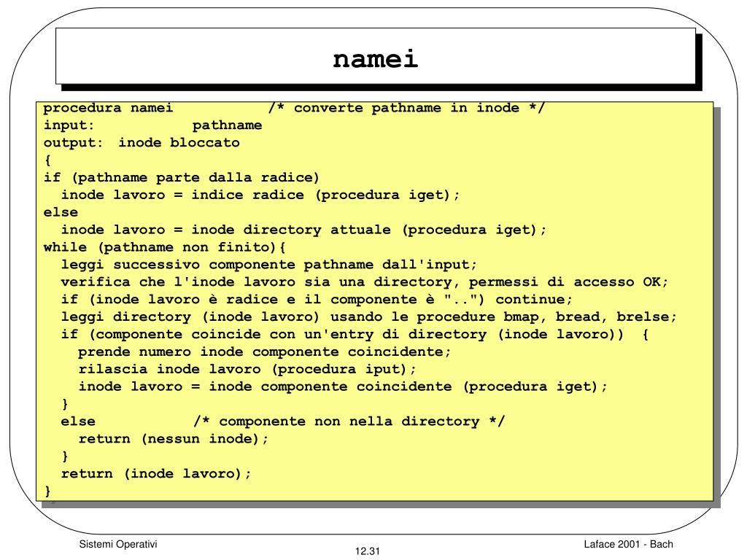
Task: Click the comment "/* converte pathname in inode */"
Action: (x=406, y=108)
